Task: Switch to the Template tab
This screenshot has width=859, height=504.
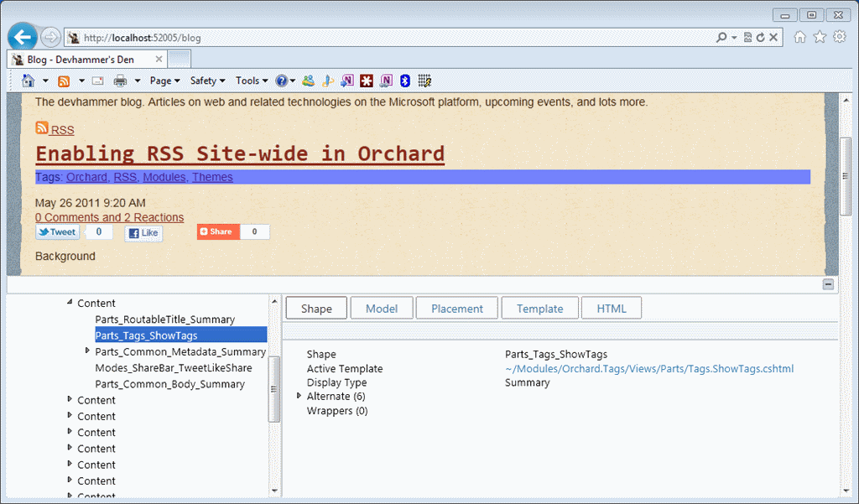Action: tap(540, 309)
